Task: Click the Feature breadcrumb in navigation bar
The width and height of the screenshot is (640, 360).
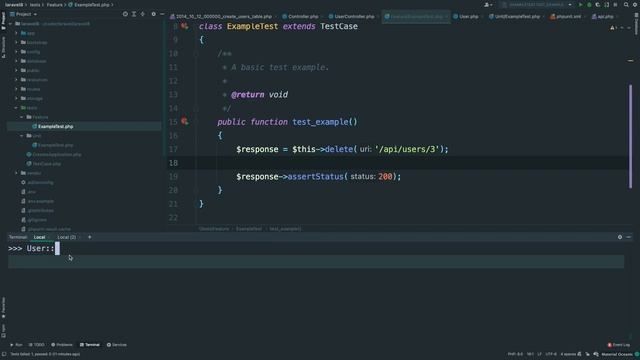Action: (54, 5)
